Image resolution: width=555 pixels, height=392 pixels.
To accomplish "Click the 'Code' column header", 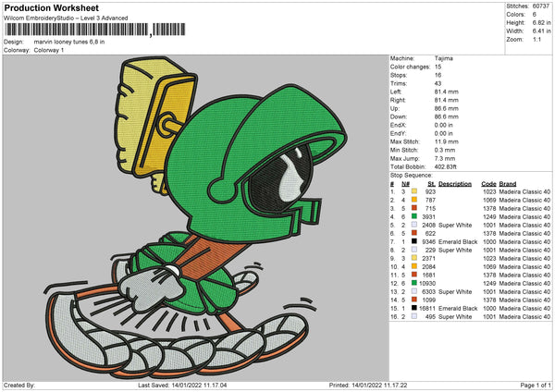I will (488, 184).
